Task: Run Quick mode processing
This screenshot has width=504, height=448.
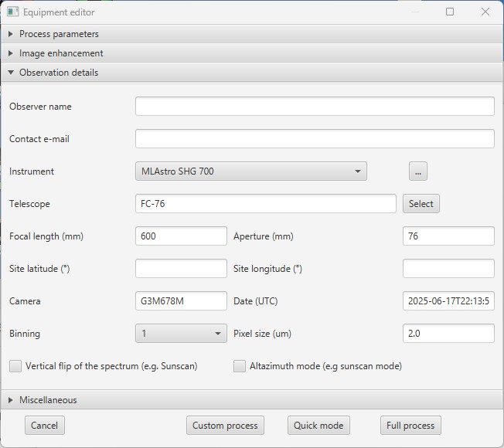Action: 318,426
